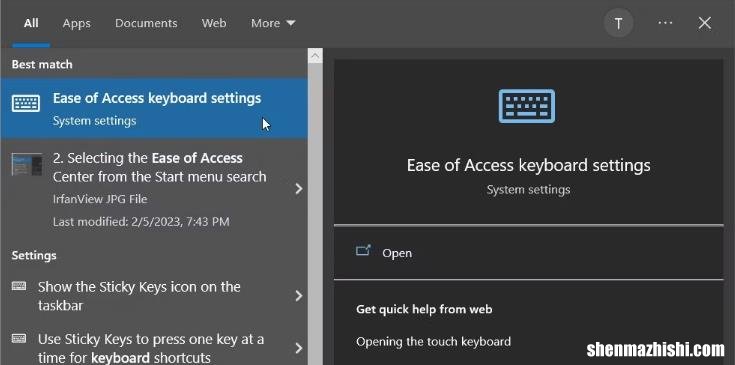Screen dimensions: 735x365
Task: Click the Open button in preview pane
Action: click(x=529, y=253)
